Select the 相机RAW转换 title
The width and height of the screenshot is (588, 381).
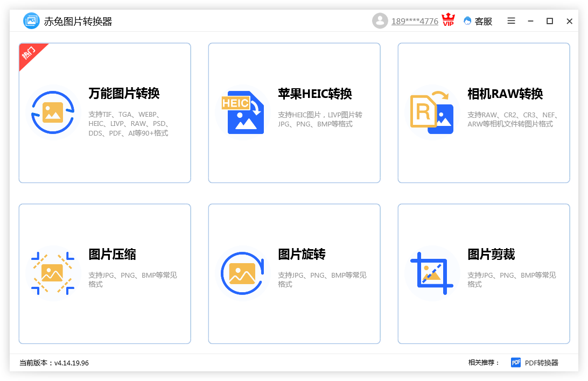click(505, 94)
